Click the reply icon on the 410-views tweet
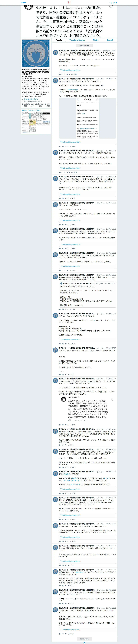The width and height of the screenshot is (138, 644). [x=60, y=172]
